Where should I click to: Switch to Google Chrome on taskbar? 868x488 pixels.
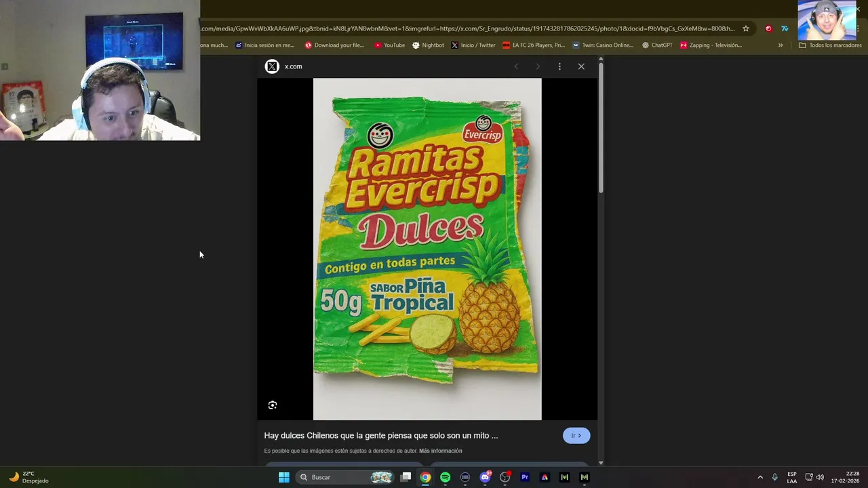click(425, 477)
